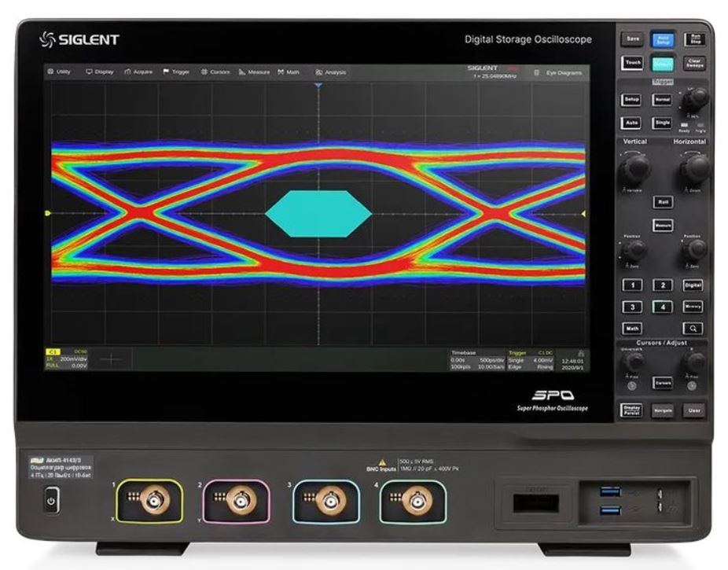Click the Display monitor icon
This screenshot has height=570, width=728.
pyautogui.click(x=89, y=72)
